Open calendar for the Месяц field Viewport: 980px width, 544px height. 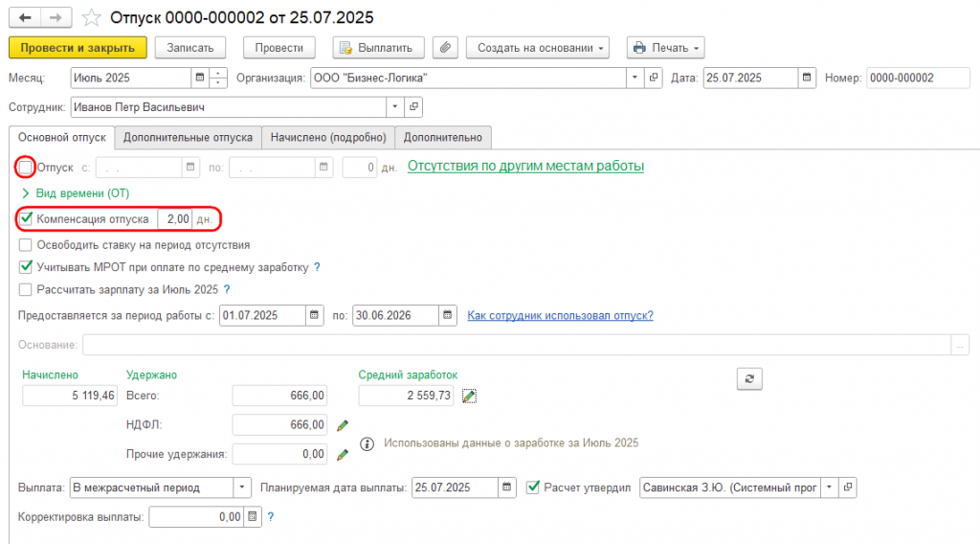click(200, 78)
